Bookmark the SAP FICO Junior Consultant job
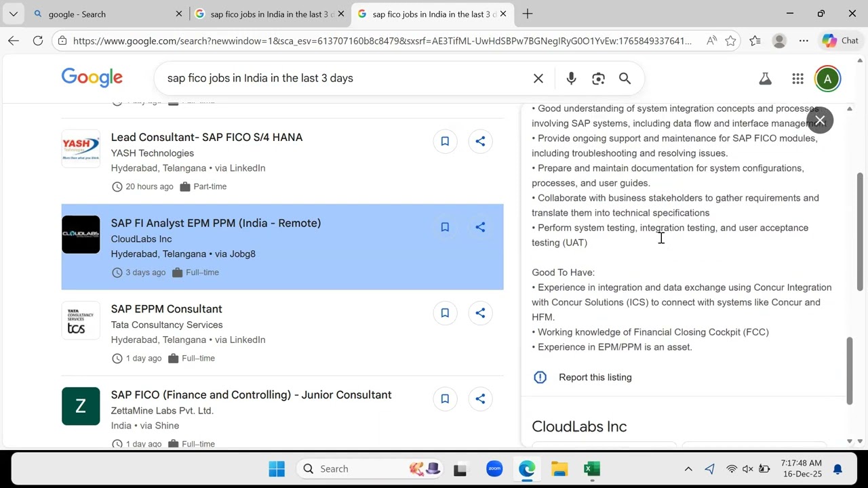Viewport: 868px width, 488px height. pos(445,399)
